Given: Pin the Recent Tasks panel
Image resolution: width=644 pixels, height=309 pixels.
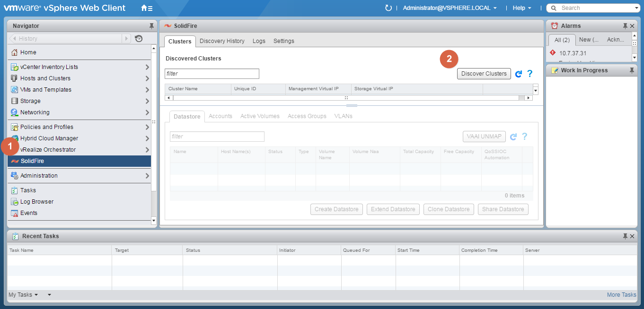Looking at the screenshot, I should tap(625, 236).
